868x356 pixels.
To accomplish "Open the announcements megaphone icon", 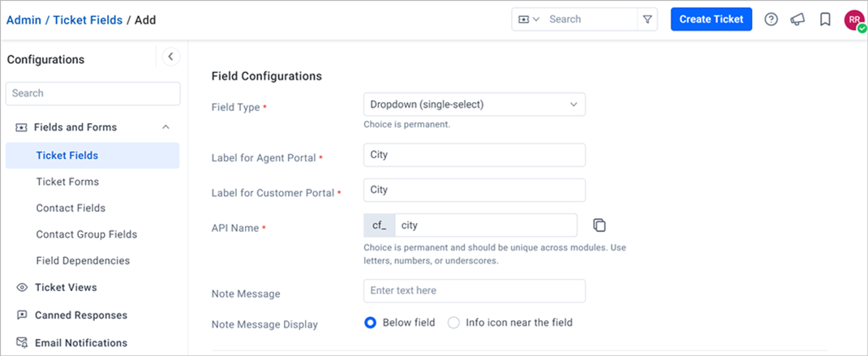I will pyautogui.click(x=797, y=19).
